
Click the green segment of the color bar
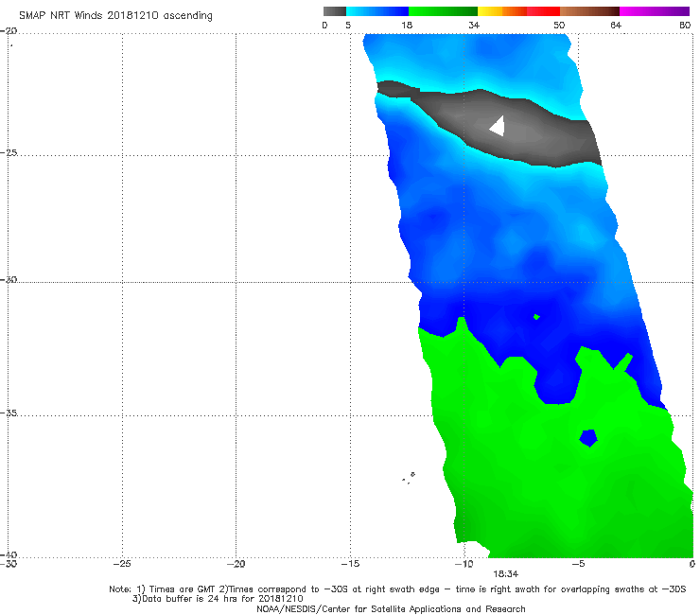[x=443, y=11]
